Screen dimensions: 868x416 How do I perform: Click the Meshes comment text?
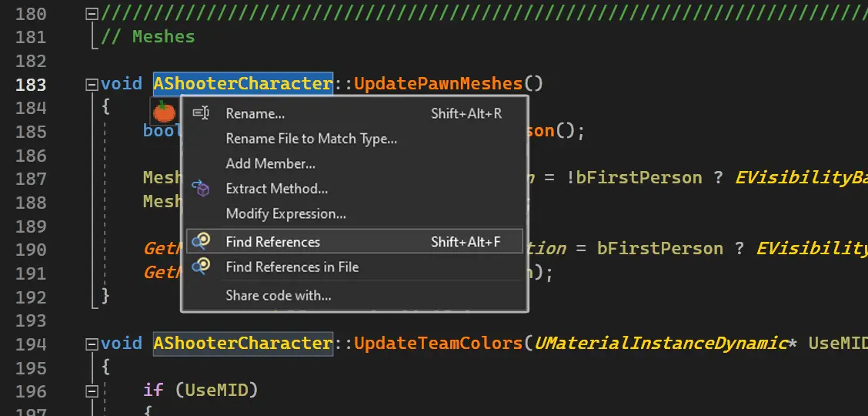click(163, 37)
